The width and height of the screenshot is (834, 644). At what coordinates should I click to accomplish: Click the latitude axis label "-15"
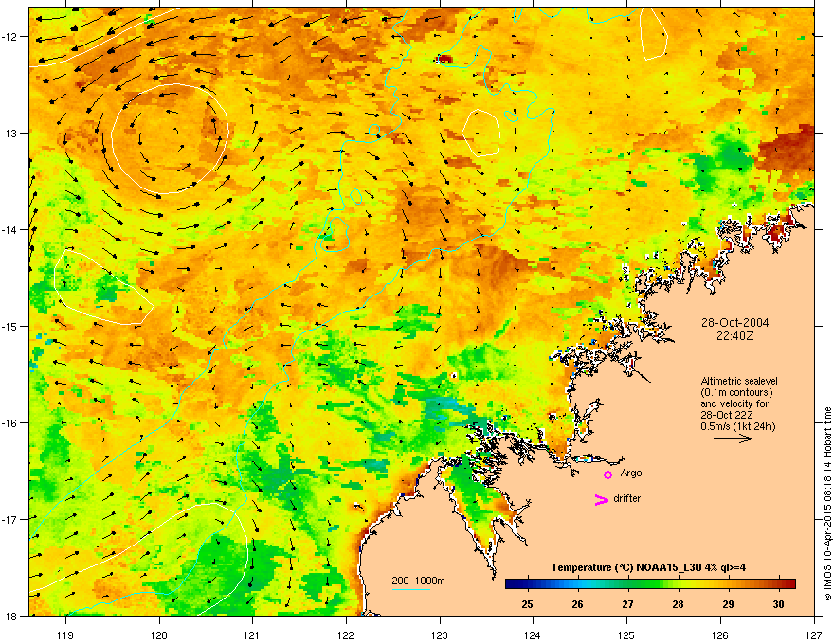click(x=9, y=326)
